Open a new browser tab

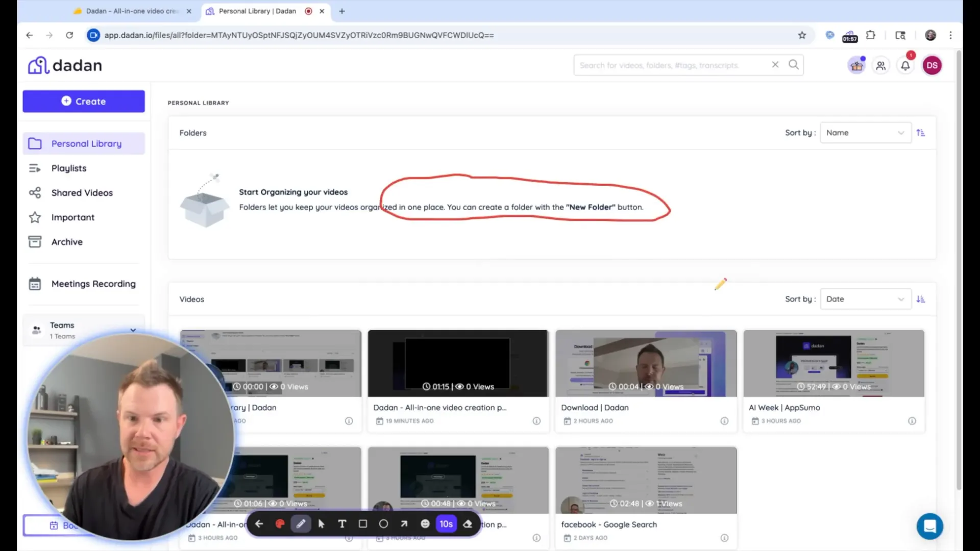(342, 11)
